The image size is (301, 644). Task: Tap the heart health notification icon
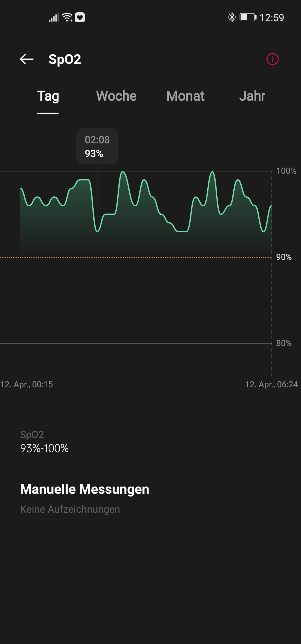80,18
